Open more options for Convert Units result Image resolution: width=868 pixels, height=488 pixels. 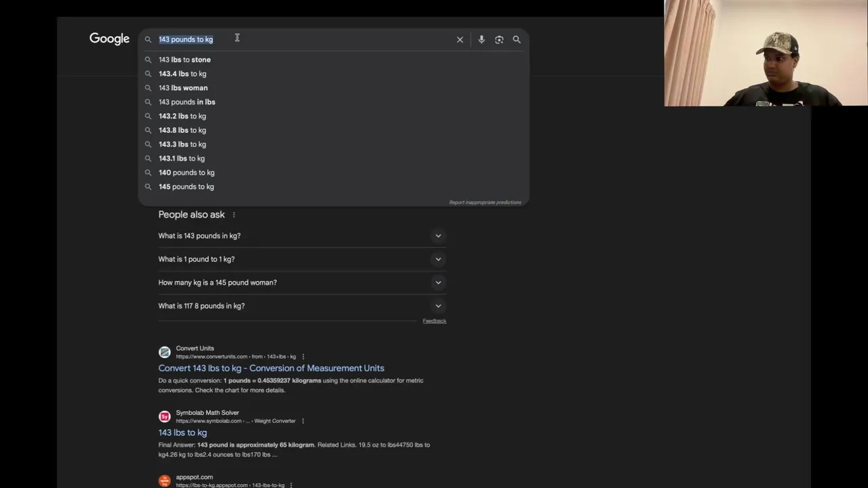[303, 357]
